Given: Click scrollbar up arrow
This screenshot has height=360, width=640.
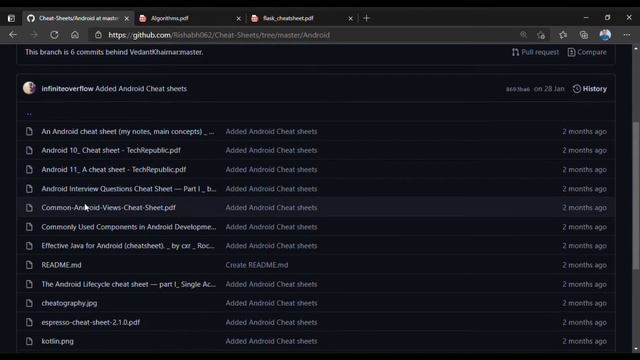Looking at the screenshot, I should click(x=636, y=48).
